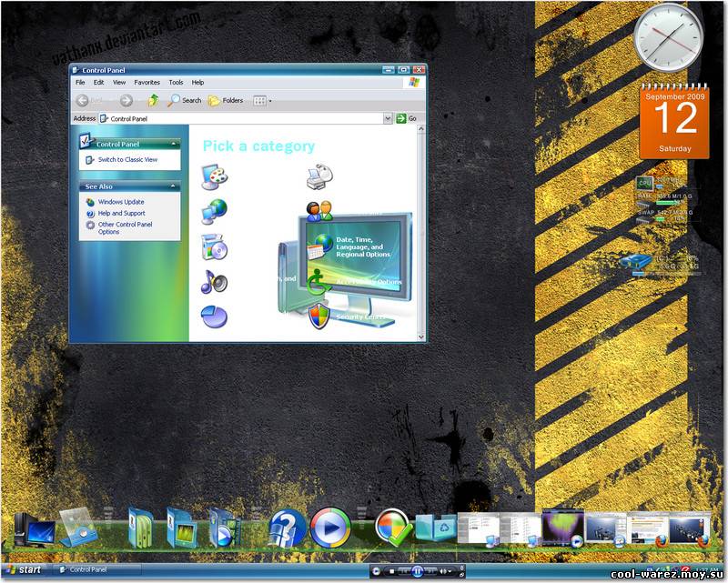Select the last Firefox window thumbnail in dock

point(689,529)
